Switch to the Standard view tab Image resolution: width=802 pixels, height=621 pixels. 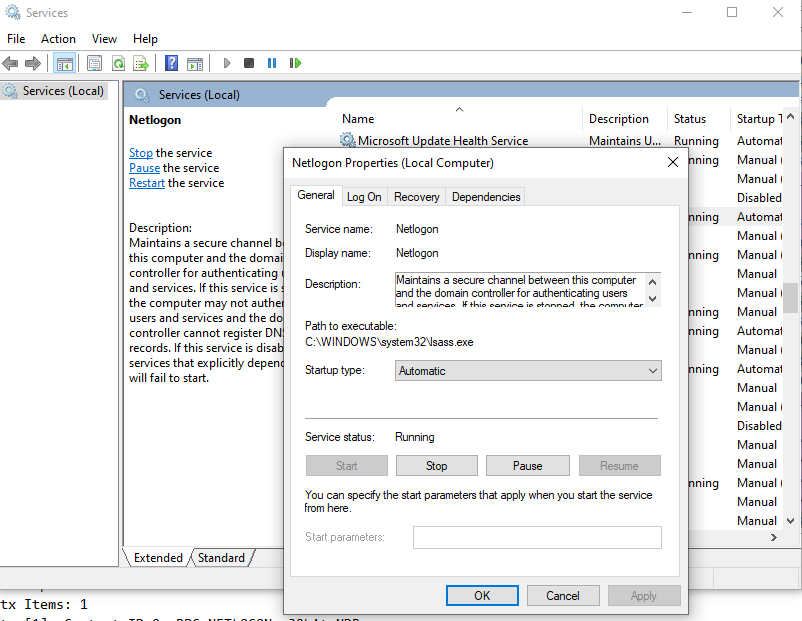pos(221,558)
